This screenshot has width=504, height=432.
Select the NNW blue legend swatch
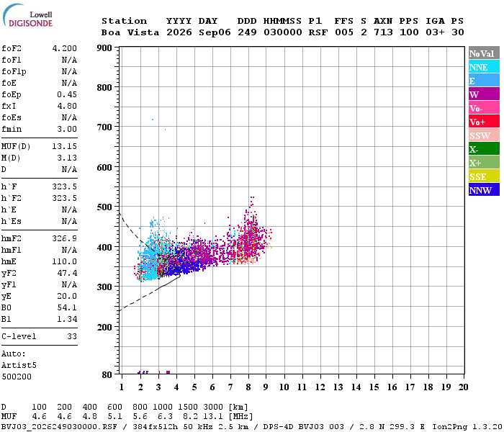coord(484,189)
